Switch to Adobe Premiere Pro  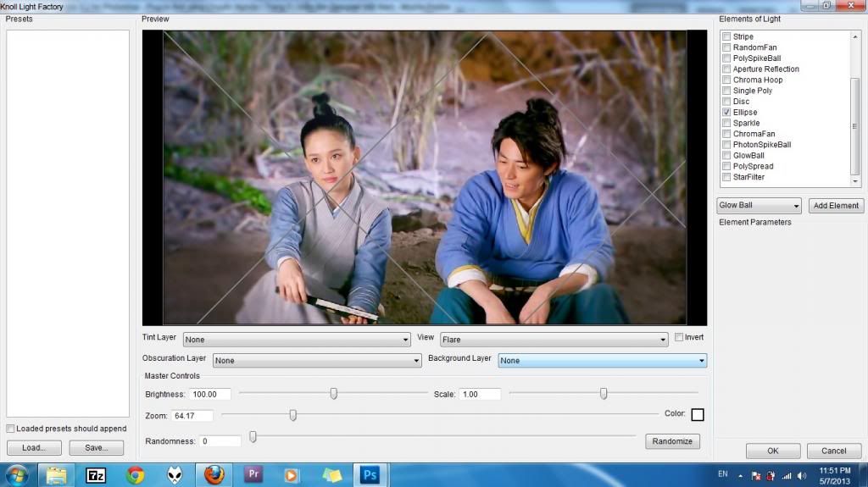pos(253,475)
